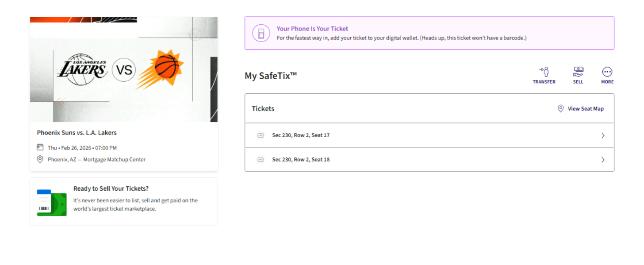
Task: Click the ticket icon beside Seat 17
Action: (x=261, y=135)
